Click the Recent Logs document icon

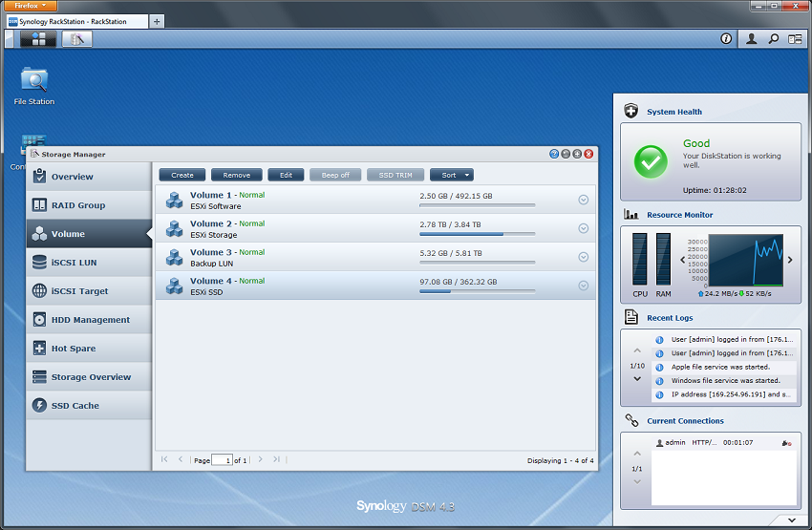click(x=630, y=317)
